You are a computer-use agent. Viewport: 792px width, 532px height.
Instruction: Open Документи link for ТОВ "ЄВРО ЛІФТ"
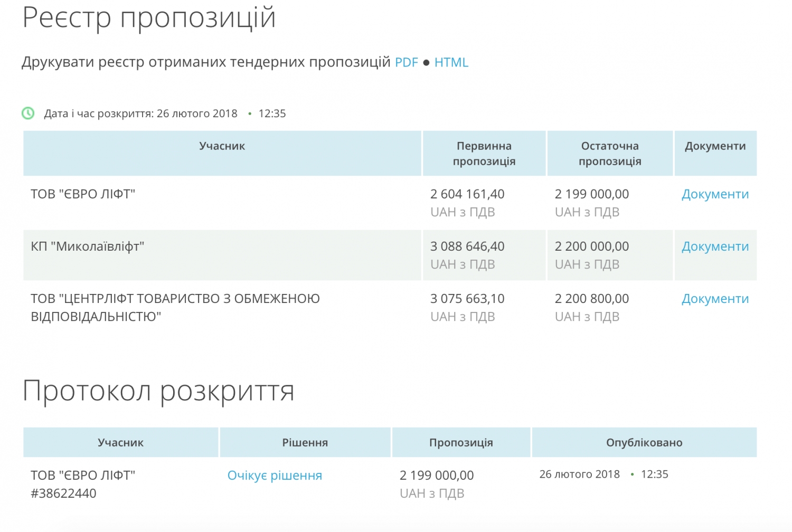click(715, 194)
